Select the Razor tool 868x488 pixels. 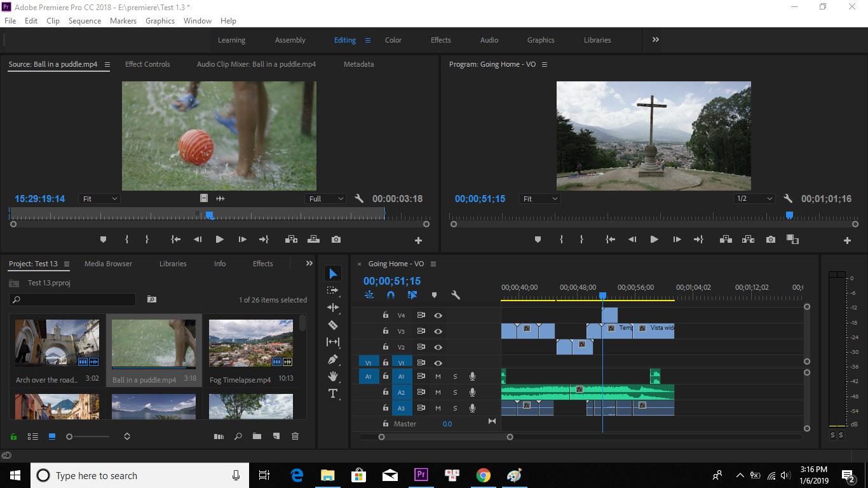[333, 325]
